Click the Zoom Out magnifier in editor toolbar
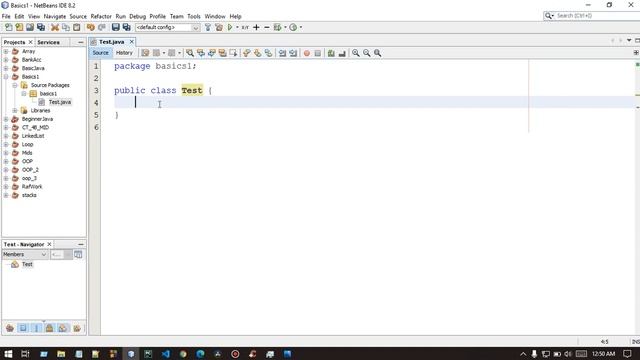Image resolution: width=640 pixels, height=360 pixels. pyautogui.click(x=367, y=53)
